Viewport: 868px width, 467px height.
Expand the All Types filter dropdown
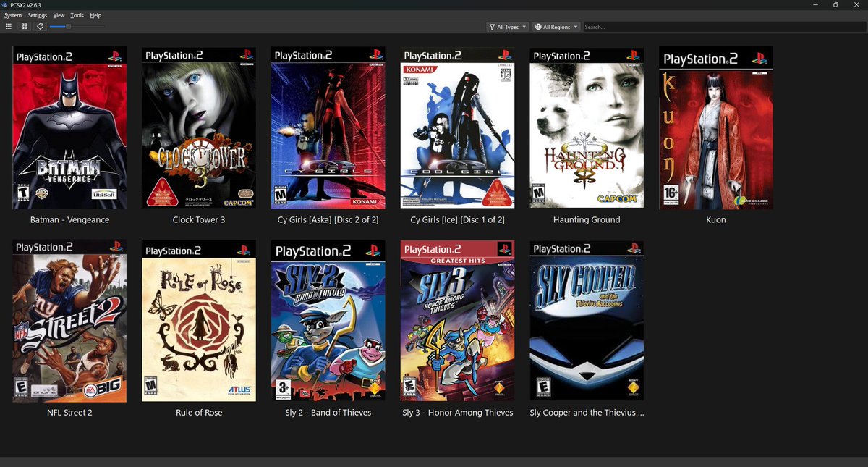pos(508,27)
